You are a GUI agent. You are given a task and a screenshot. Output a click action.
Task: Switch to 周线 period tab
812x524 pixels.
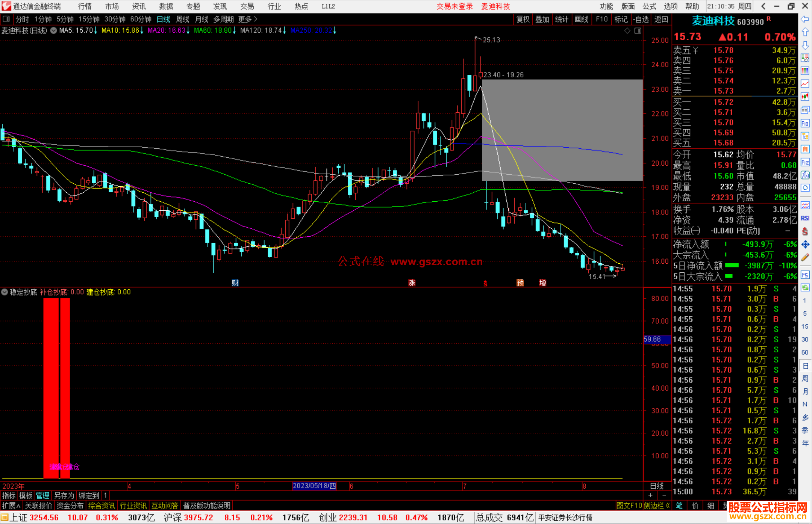point(183,19)
